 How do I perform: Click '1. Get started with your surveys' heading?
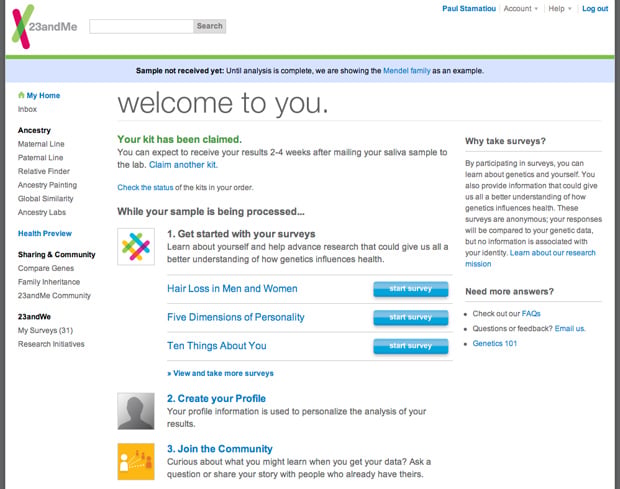[x=241, y=234]
